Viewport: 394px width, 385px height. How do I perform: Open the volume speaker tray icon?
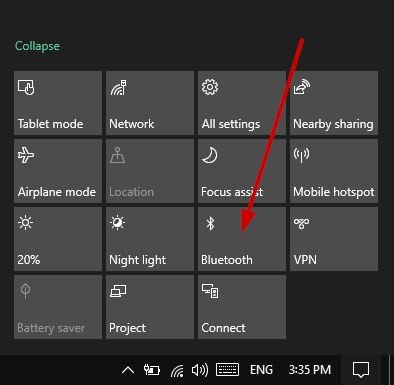[x=200, y=370]
